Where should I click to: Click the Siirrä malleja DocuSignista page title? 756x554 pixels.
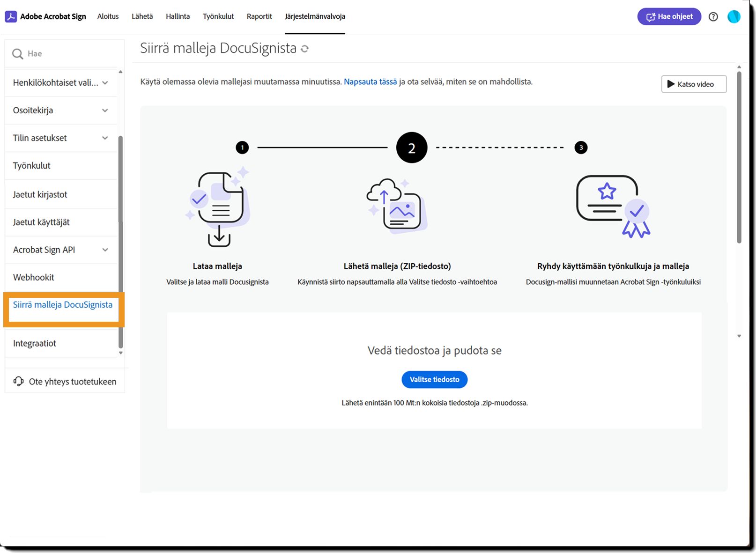point(218,48)
